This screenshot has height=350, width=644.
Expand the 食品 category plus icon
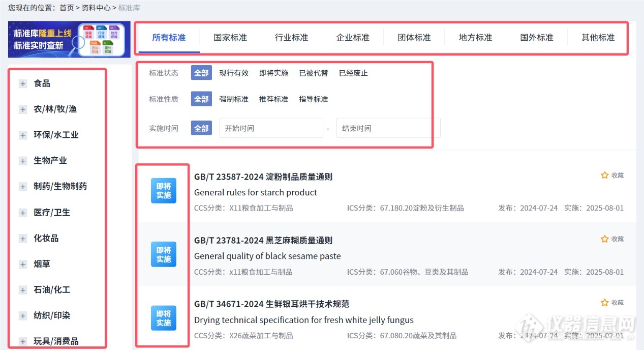coord(23,83)
